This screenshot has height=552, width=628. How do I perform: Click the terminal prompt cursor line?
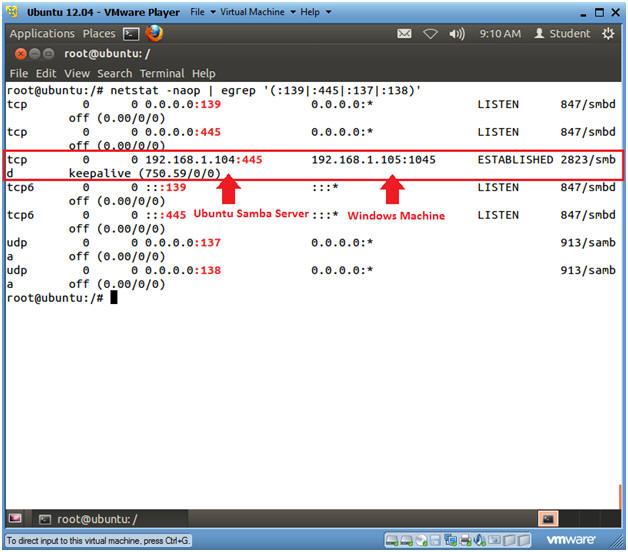(x=62, y=298)
